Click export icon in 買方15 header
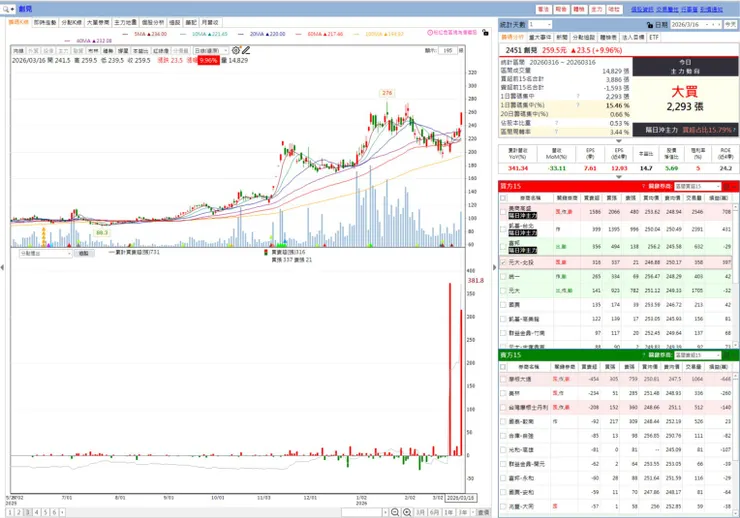 (726, 186)
